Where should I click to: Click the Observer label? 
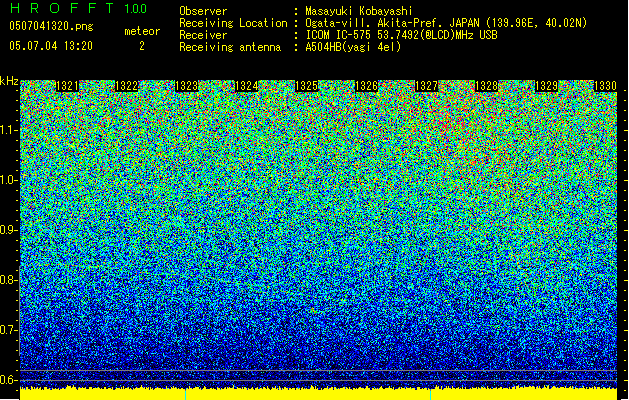[203, 11]
